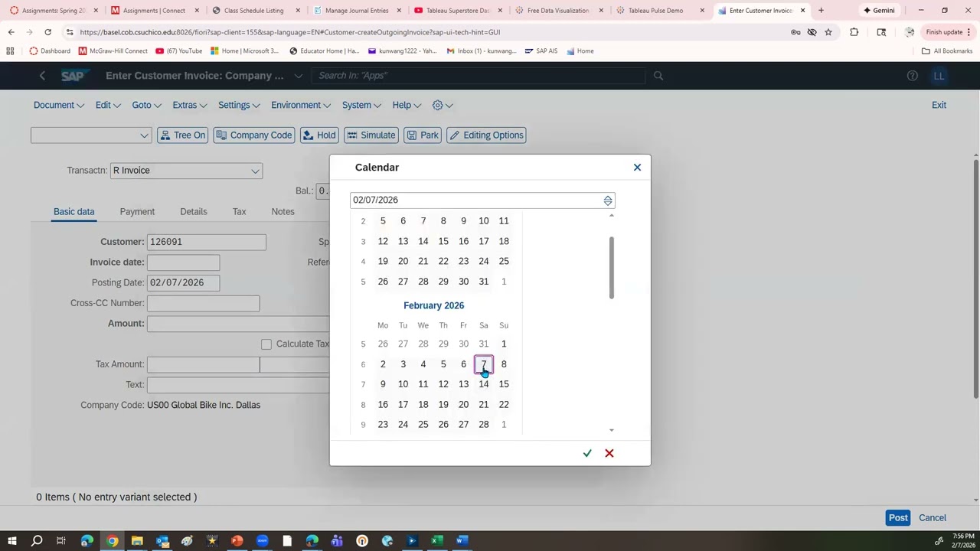Open the LL user profile avatar
Screen dimensions: 980x551
coord(939,76)
